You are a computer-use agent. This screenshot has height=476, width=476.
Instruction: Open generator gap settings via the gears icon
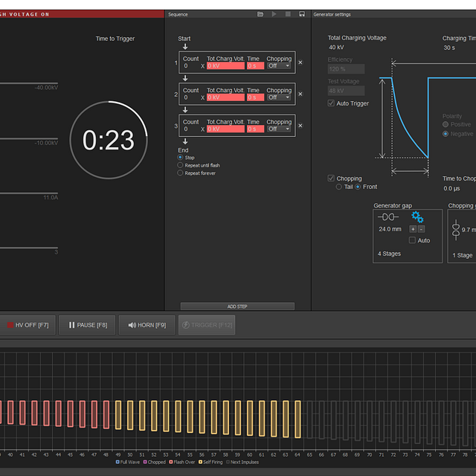tap(417, 217)
